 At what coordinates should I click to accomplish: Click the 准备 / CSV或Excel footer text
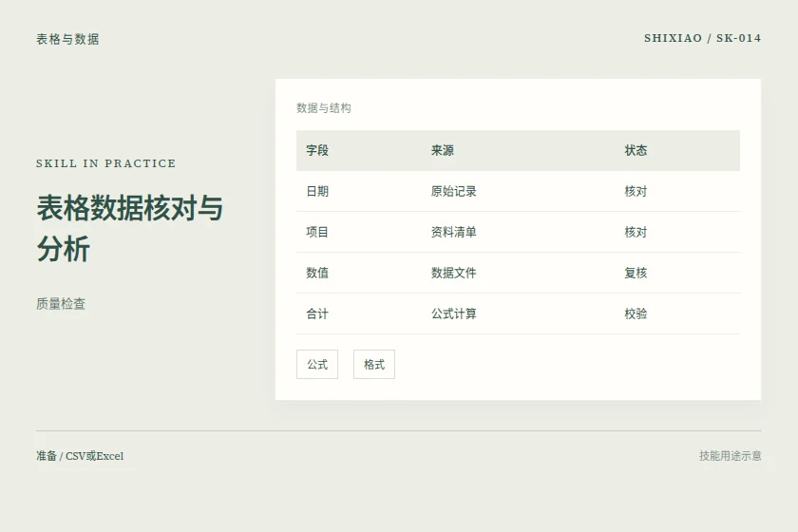tap(80, 456)
